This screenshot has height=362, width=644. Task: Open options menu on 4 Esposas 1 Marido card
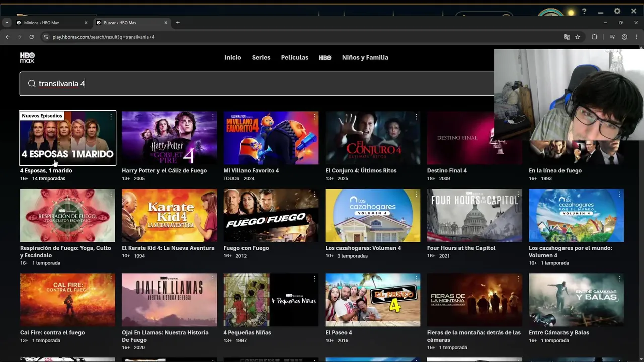tap(111, 117)
